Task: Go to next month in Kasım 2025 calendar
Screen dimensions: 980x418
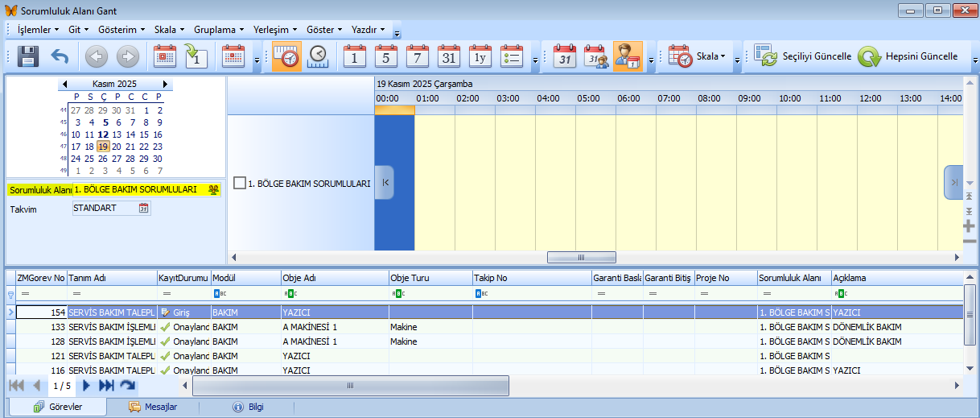Action: (165, 84)
